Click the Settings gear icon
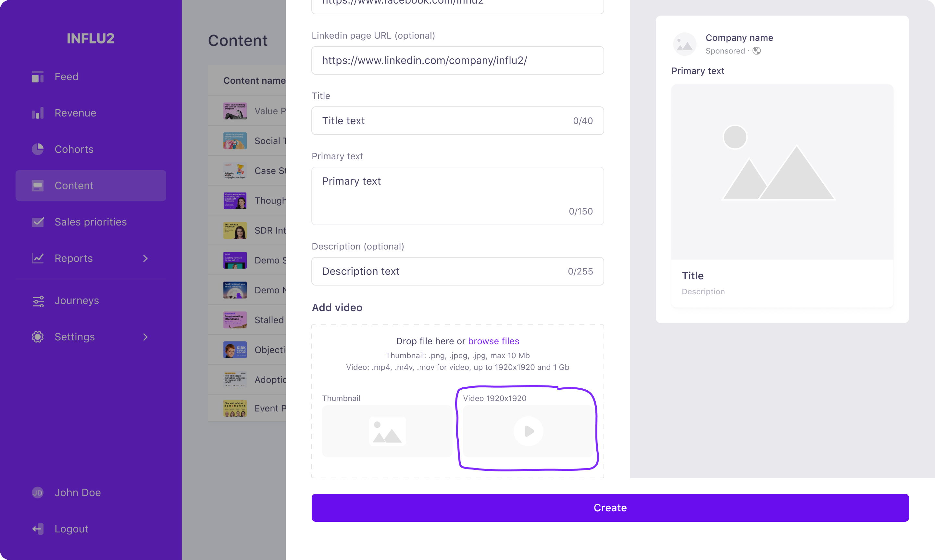 [x=37, y=336]
